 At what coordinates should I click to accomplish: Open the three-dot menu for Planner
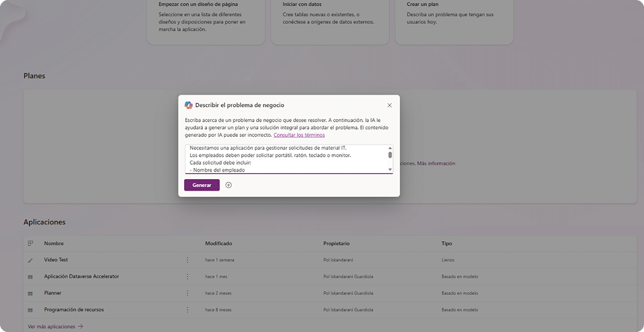187,293
